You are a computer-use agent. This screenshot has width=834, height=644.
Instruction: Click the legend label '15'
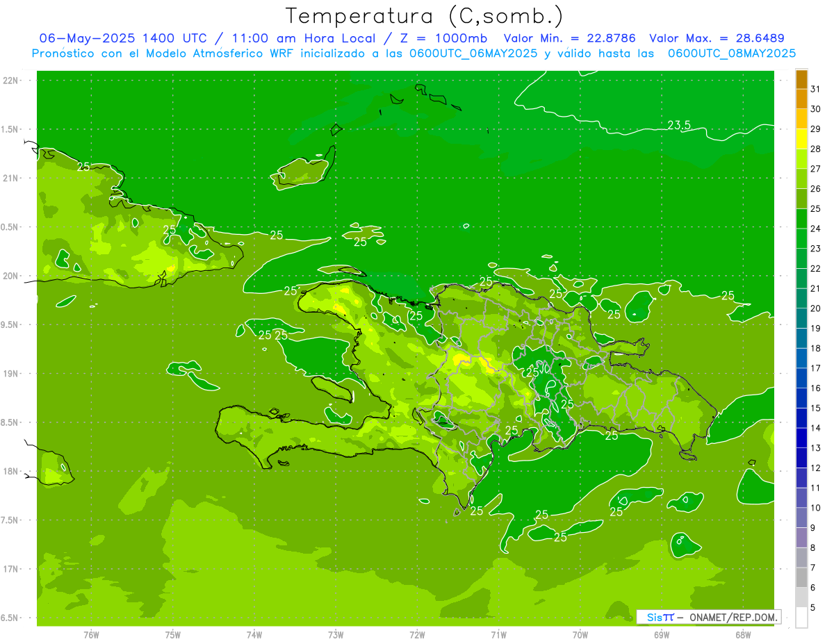[x=815, y=408]
